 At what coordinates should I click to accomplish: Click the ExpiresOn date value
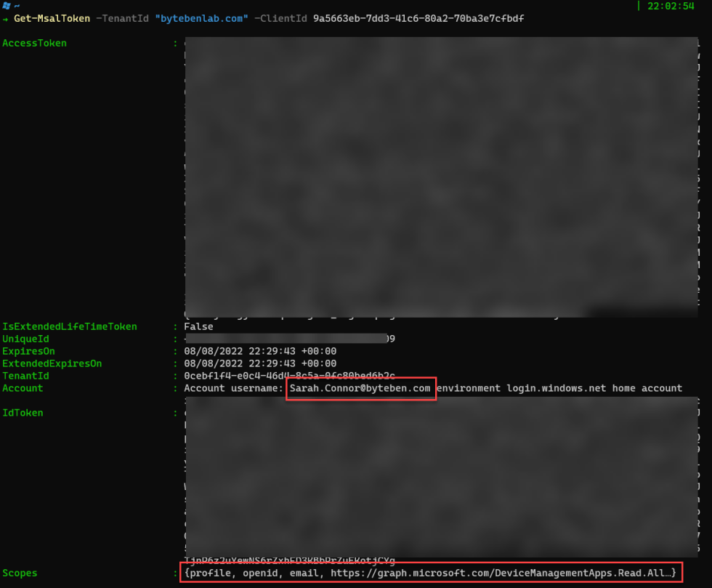pyautogui.click(x=260, y=351)
